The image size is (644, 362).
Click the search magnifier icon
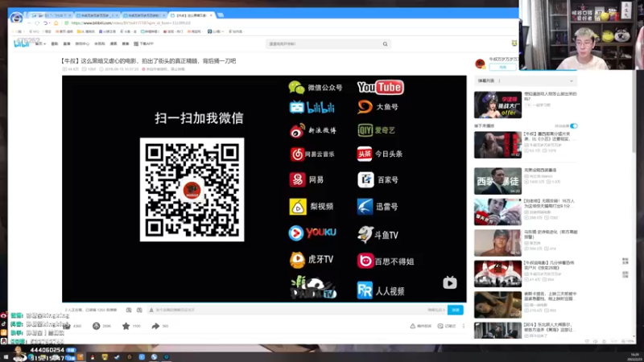tap(386, 44)
